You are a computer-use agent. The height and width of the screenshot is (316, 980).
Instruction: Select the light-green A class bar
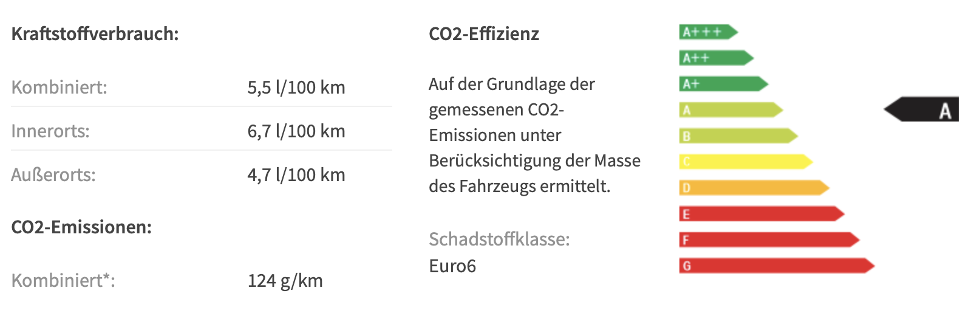pyautogui.click(x=731, y=110)
